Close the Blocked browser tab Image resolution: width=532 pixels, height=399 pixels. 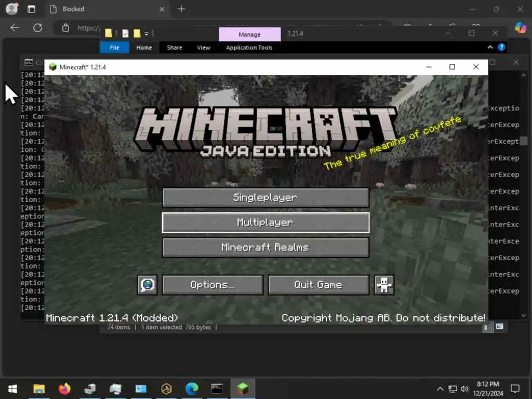162,9
